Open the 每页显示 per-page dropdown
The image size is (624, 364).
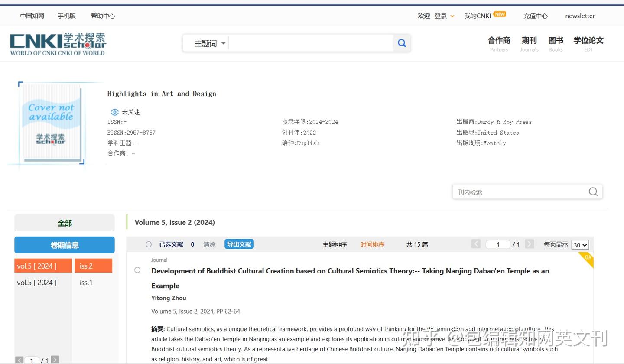(x=580, y=245)
